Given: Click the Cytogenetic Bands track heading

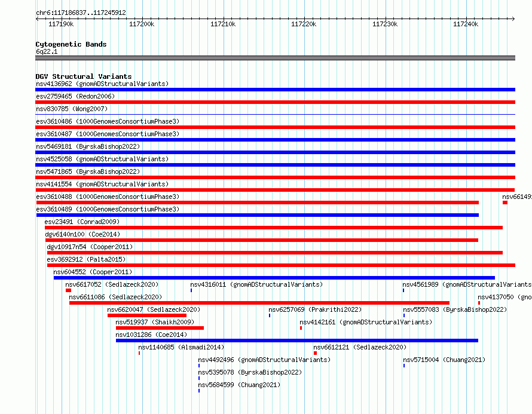Looking at the screenshot, I should coord(71,44).
